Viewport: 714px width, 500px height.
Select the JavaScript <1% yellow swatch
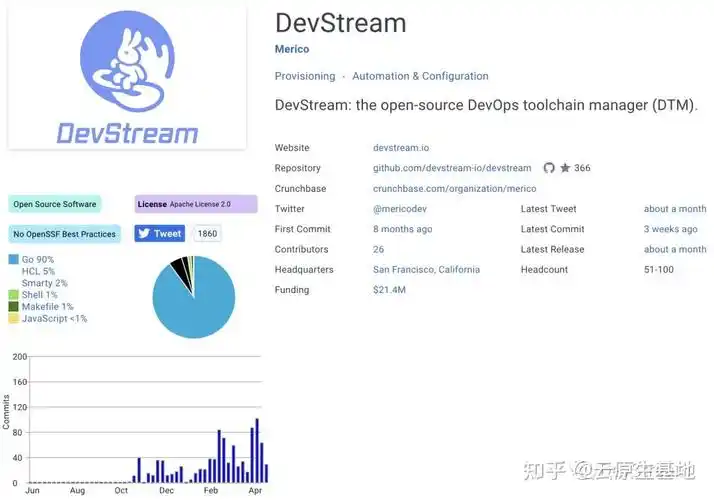point(14,318)
